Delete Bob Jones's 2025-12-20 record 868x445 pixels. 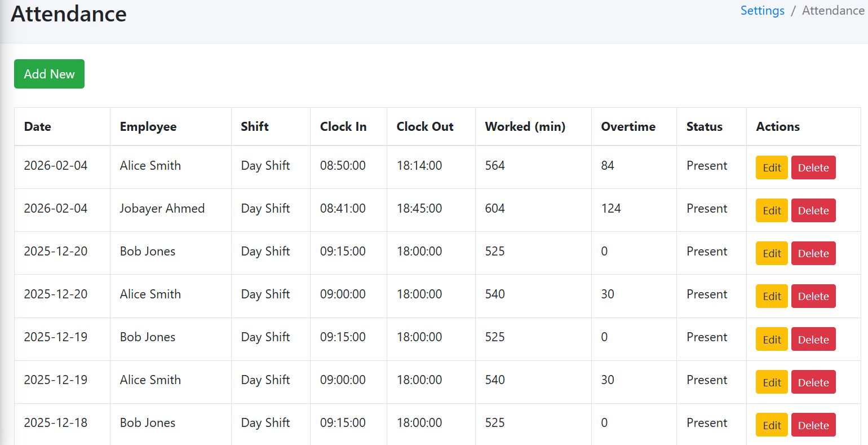[813, 253]
